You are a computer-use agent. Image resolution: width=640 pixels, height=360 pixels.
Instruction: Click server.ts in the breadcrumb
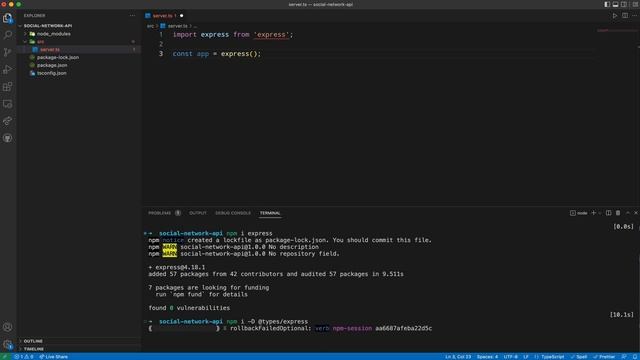178,26
